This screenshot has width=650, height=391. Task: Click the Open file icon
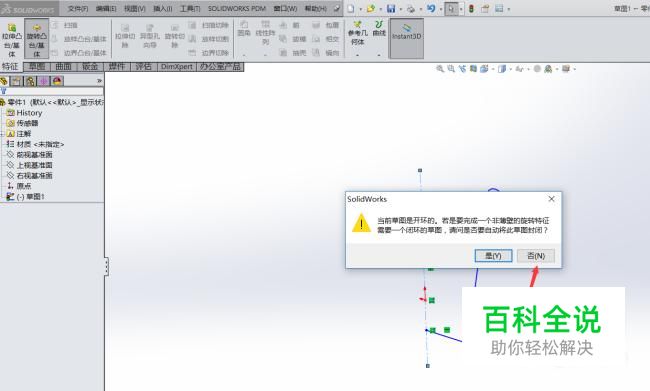[370, 8]
